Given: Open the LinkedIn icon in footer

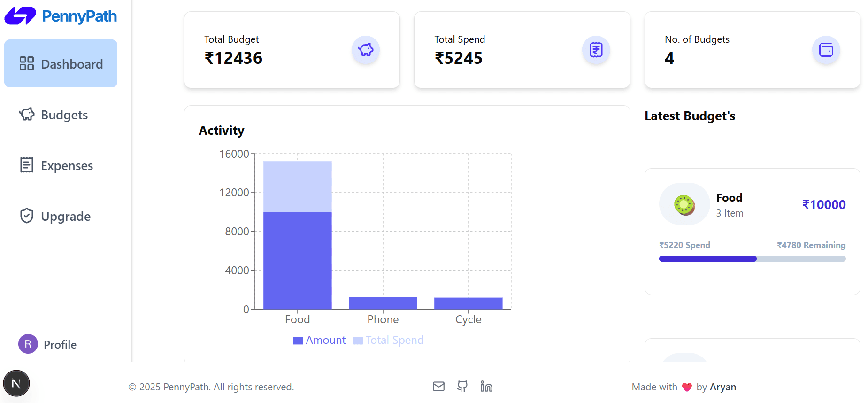Looking at the screenshot, I should (x=486, y=387).
